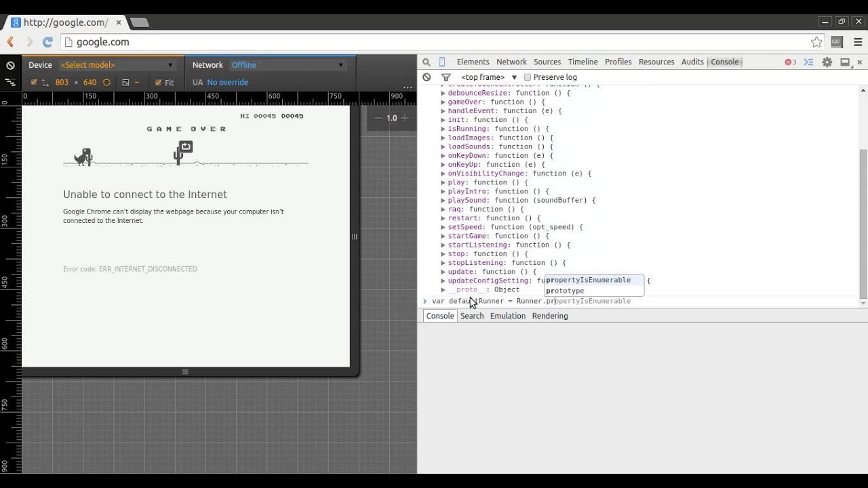This screenshot has width=868, height=488.
Task: Toggle the console drawer icon
Action: pyautogui.click(x=808, y=62)
